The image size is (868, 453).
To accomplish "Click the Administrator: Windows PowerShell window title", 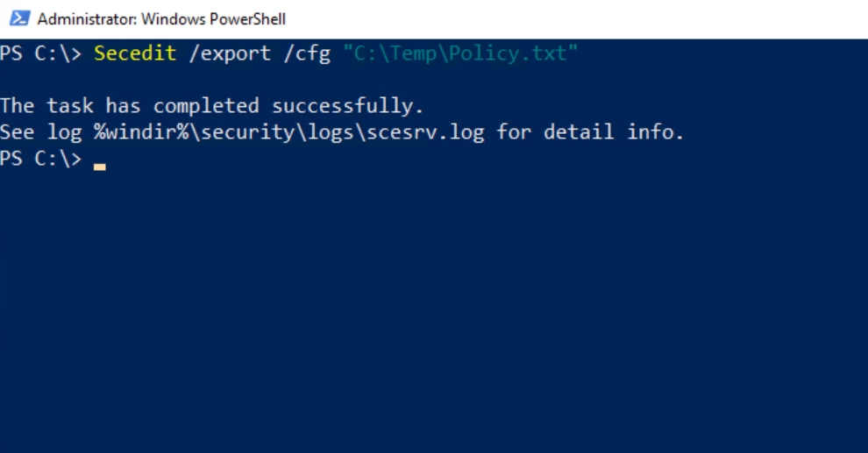I will (x=161, y=19).
